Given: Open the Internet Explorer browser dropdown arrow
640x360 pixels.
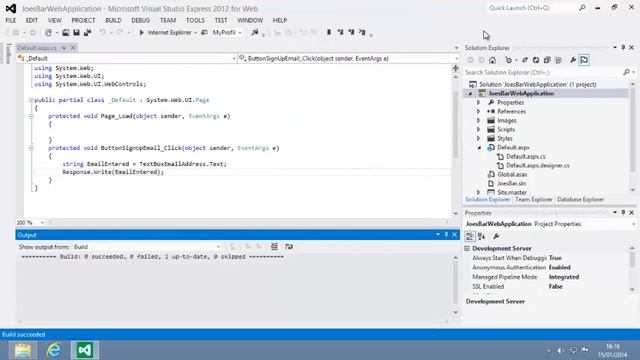Looking at the screenshot, I should tap(196, 33).
